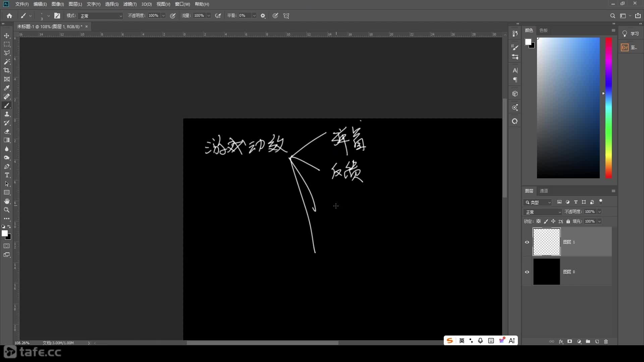The image size is (644, 362).
Task: Select the Lasso tool
Action: [x=7, y=53]
